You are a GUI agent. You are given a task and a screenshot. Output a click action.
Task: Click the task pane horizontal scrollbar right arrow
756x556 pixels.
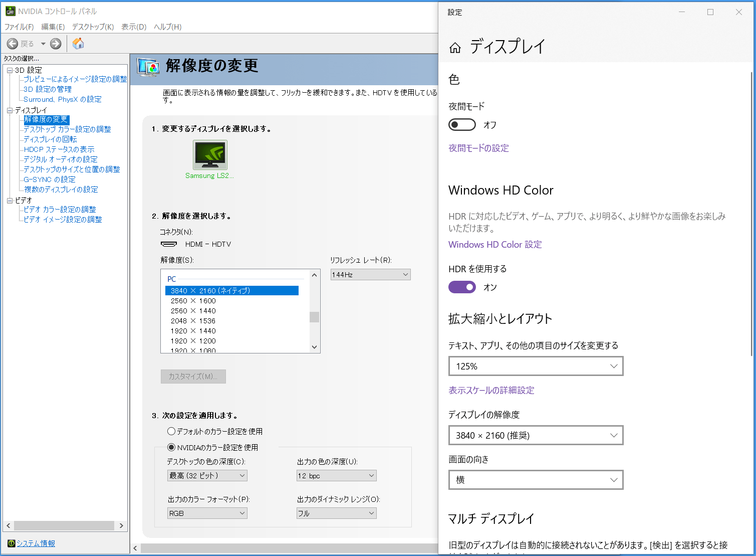pos(121,526)
